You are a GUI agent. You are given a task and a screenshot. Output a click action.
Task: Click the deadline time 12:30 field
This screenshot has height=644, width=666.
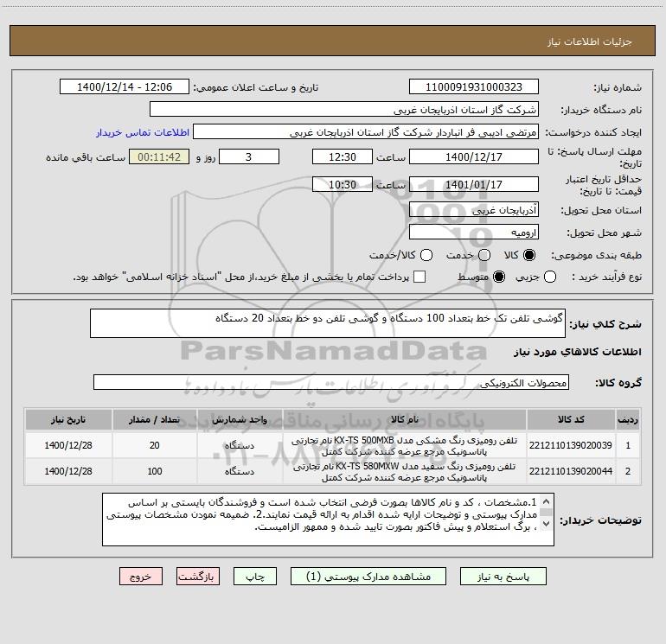343,156
